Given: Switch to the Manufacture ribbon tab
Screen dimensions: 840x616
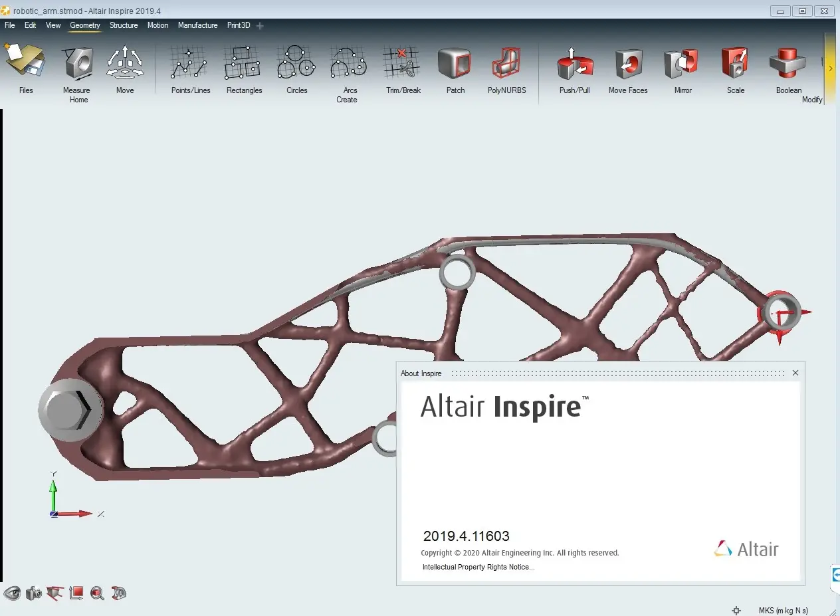Looking at the screenshot, I should coord(197,25).
